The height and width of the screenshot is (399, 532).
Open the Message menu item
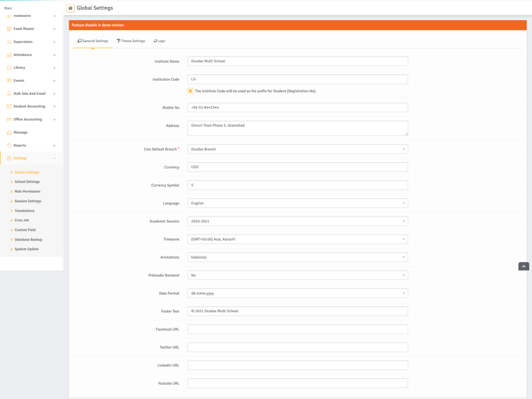[20, 132]
